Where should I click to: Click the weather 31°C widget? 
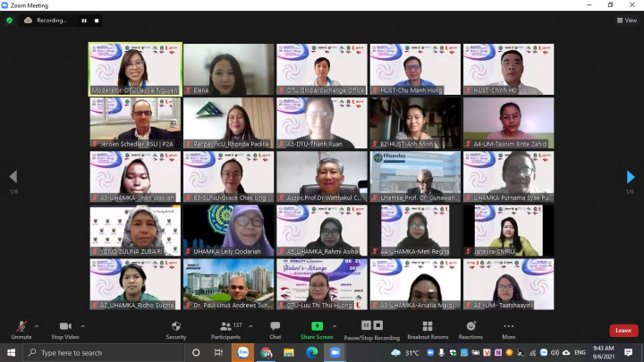[x=406, y=352]
